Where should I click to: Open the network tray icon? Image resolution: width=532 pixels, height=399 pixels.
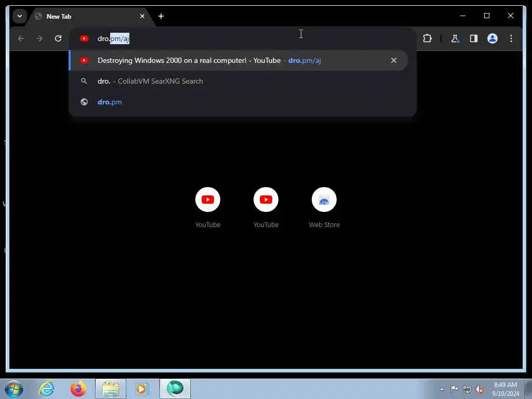[467, 390]
